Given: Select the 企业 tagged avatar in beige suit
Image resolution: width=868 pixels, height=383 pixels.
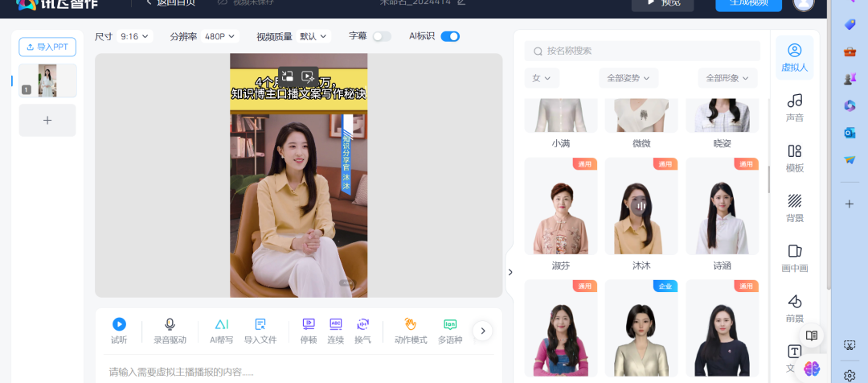Looking at the screenshot, I should point(641,328).
